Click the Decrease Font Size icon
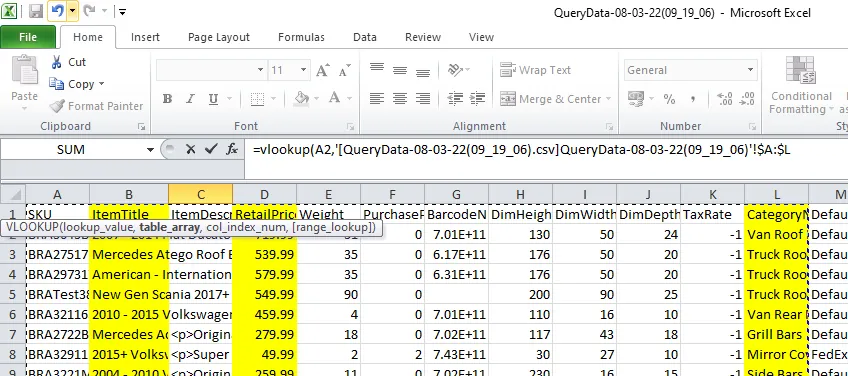 (344, 71)
